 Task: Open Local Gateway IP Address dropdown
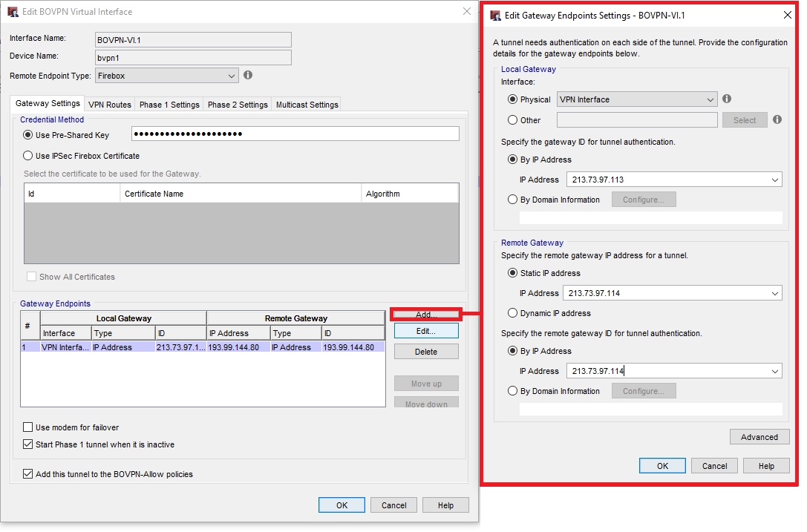coord(775,180)
